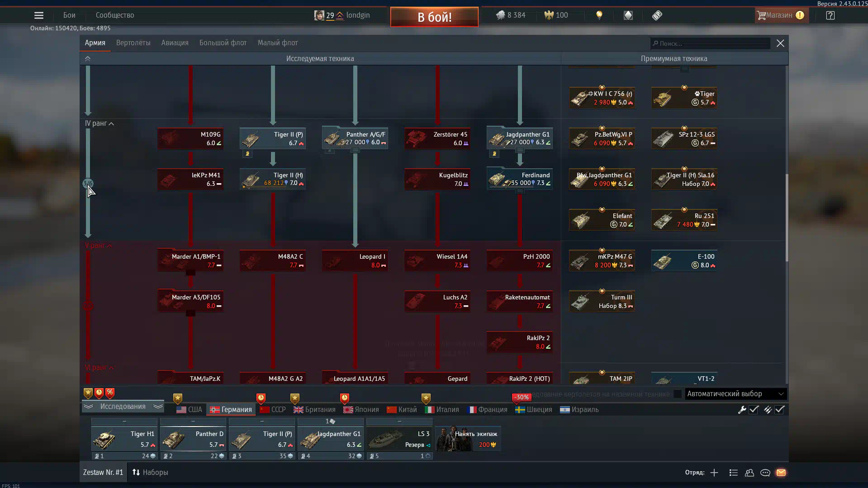This screenshot has height=488, width=868.
Task: Open londgin player profile
Action: click(358, 15)
